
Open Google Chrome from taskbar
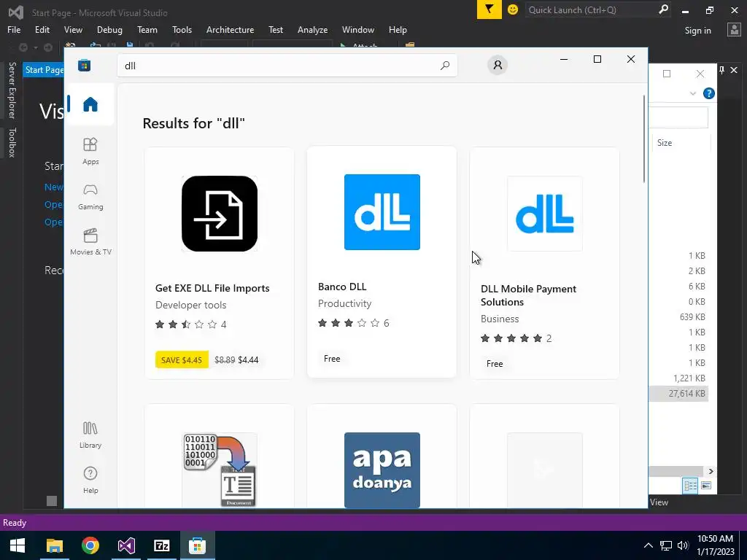pos(90,545)
